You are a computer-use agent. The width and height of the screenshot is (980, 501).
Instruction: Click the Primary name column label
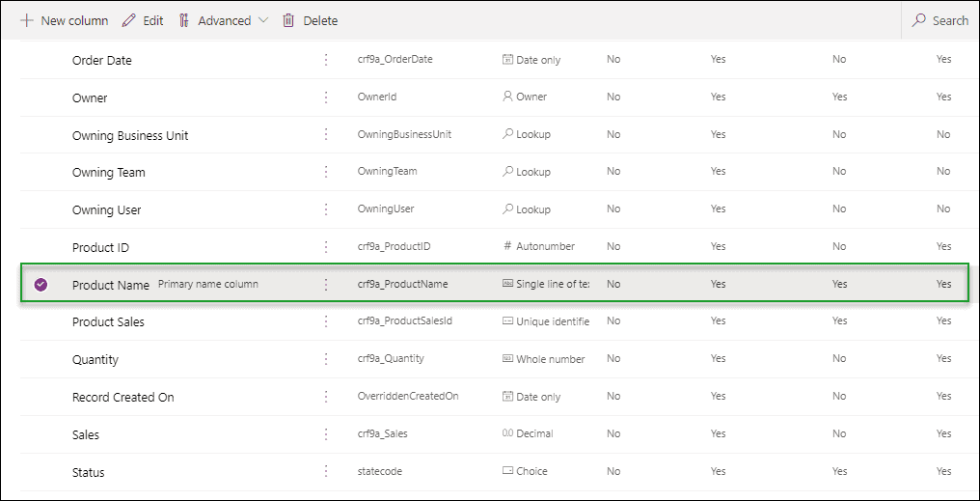(208, 284)
